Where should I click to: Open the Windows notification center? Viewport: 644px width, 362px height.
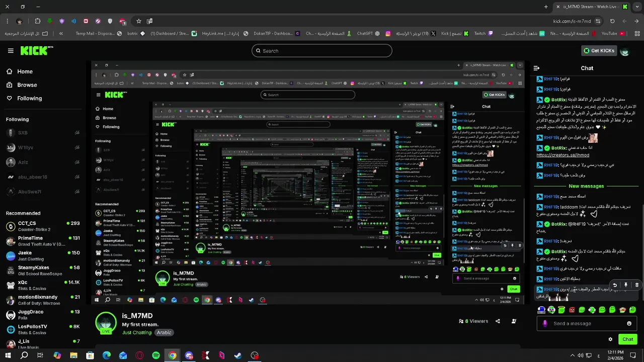(632, 355)
